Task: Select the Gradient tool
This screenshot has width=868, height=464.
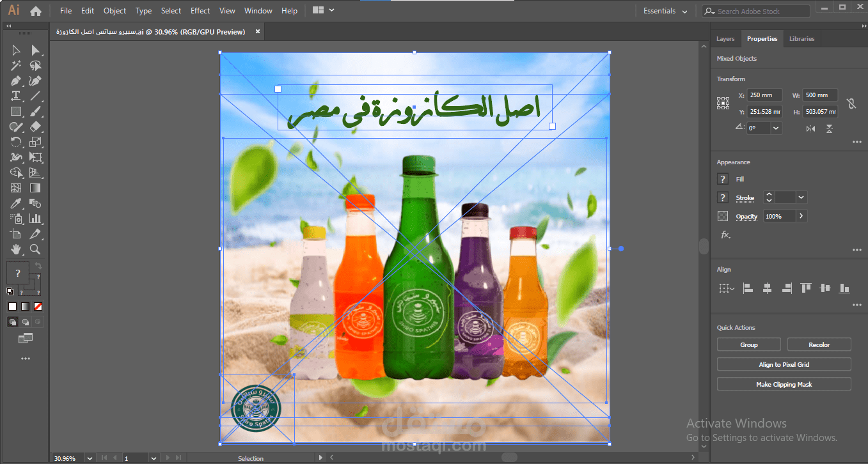Action: 36,188
